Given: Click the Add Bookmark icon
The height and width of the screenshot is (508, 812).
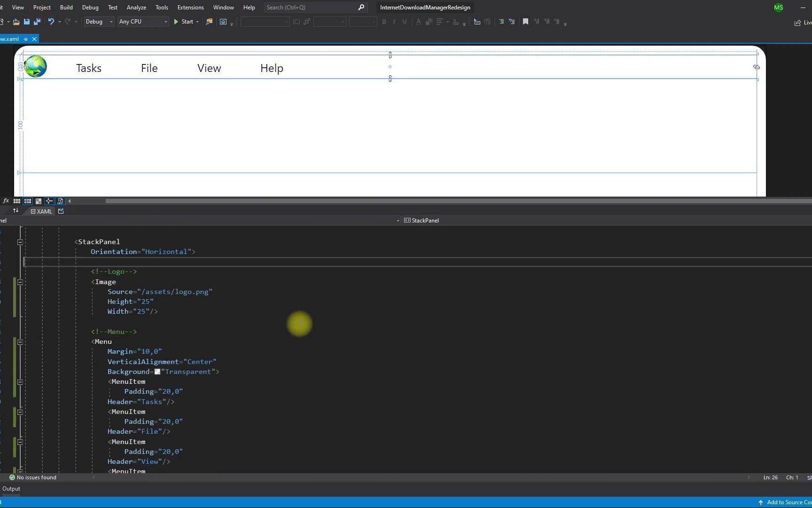Looking at the screenshot, I should pyautogui.click(x=525, y=22).
